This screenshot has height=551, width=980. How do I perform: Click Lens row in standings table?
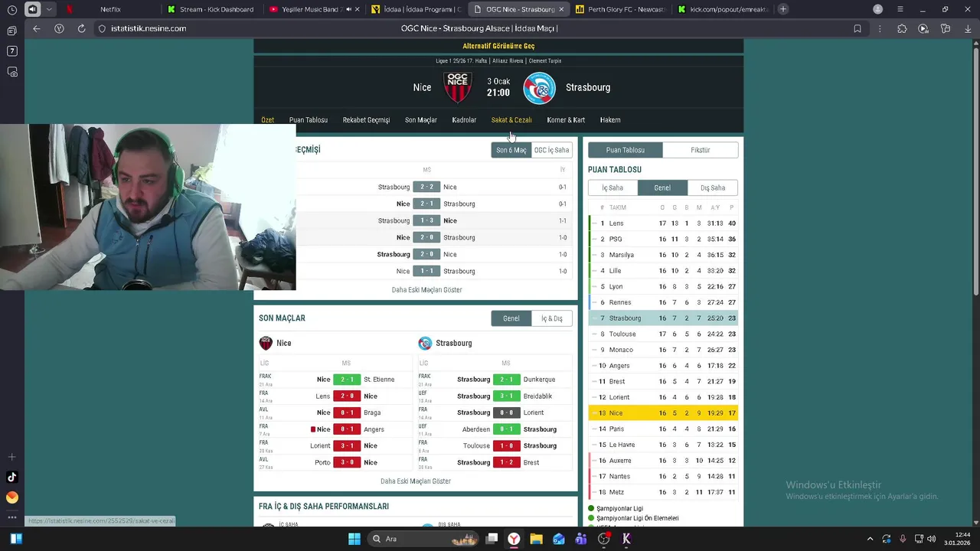point(663,223)
